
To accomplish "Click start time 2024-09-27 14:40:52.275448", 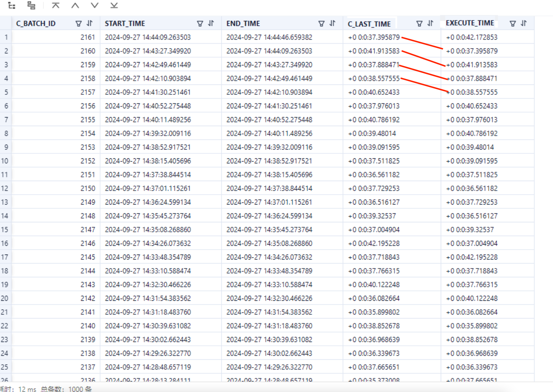I will [148, 106].
